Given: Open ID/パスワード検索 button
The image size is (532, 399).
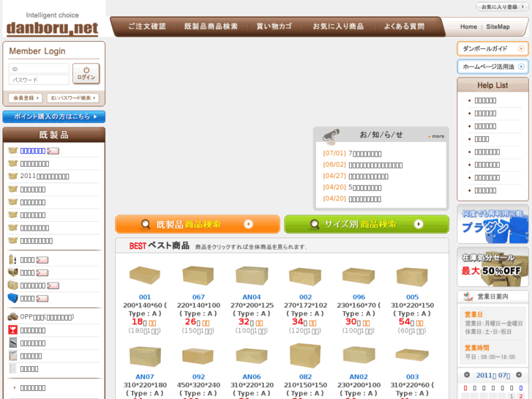Looking at the screenshot, I should point(73,98).
